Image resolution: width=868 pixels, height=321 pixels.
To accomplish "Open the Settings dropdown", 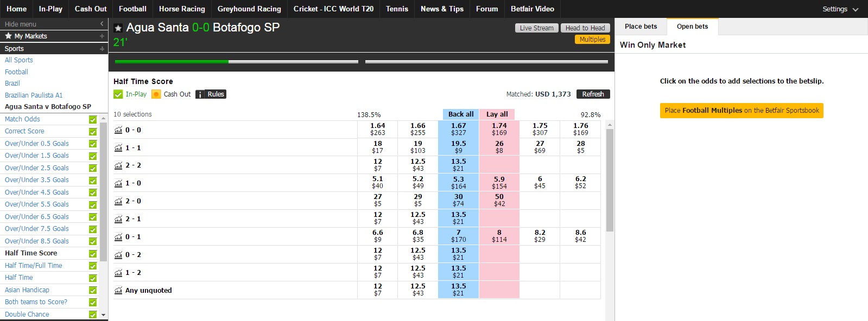I will (840, 9).
